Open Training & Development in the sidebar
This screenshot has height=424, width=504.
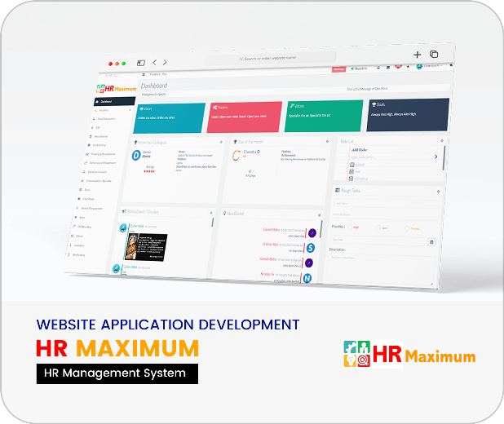[x=100, y=154]
